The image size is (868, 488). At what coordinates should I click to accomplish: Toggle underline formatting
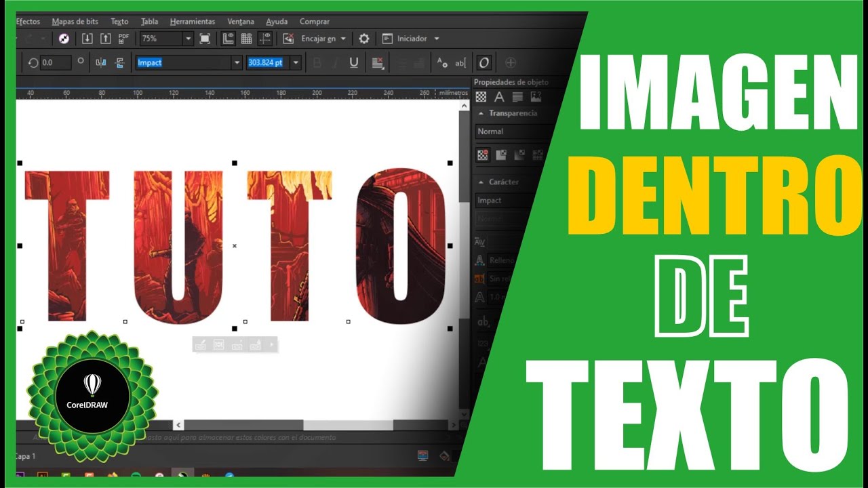pyautogui.click(x=353, y=62)
